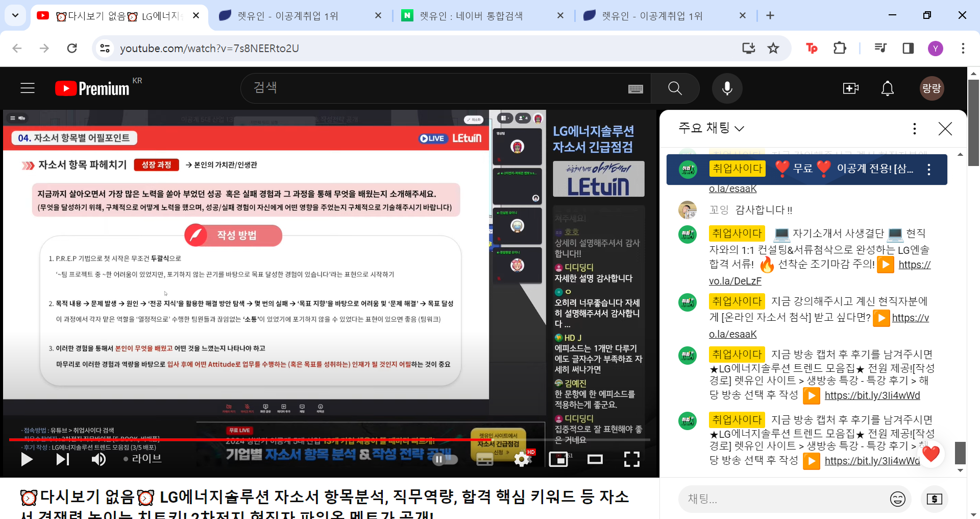Close the live chat panel

945,128
